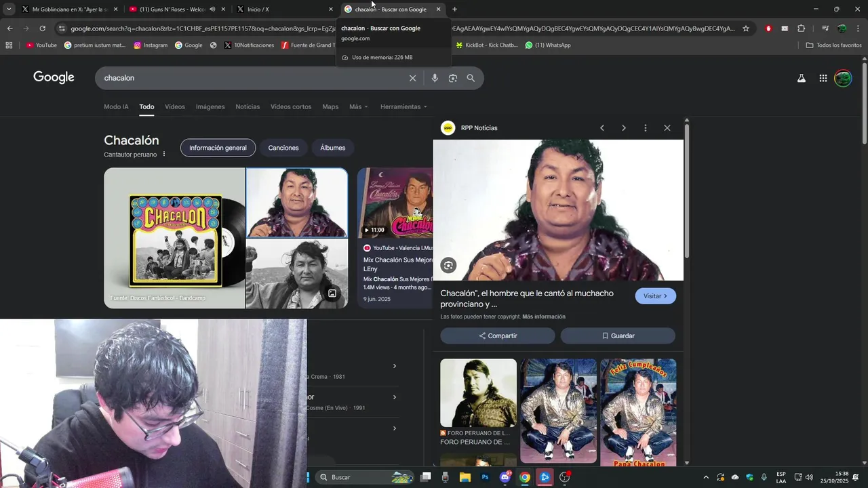Click the Visitar button
Screen dimensions: 868x488
655,296
